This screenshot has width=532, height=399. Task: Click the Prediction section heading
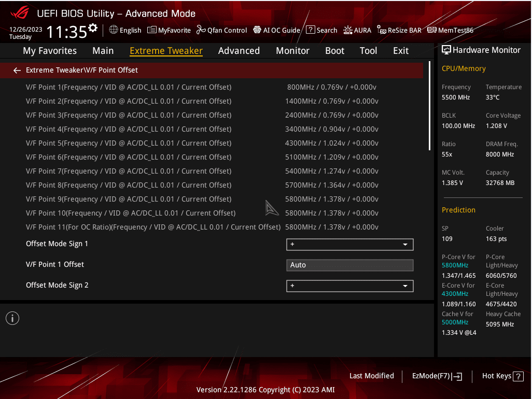click(458, 210)
